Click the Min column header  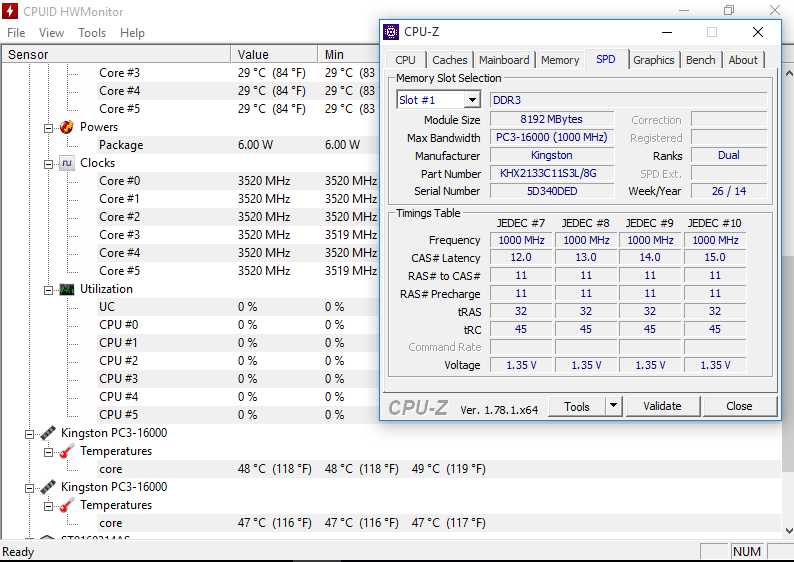pos(348,55)
